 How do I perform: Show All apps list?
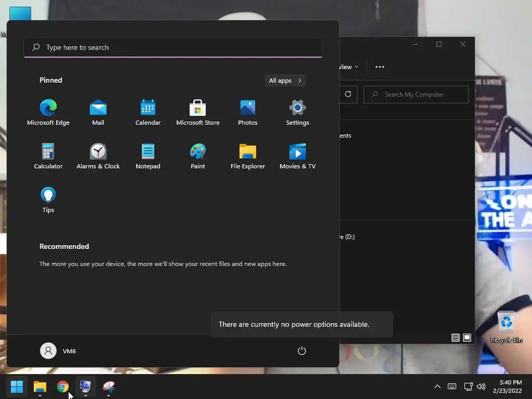point(285,81)
